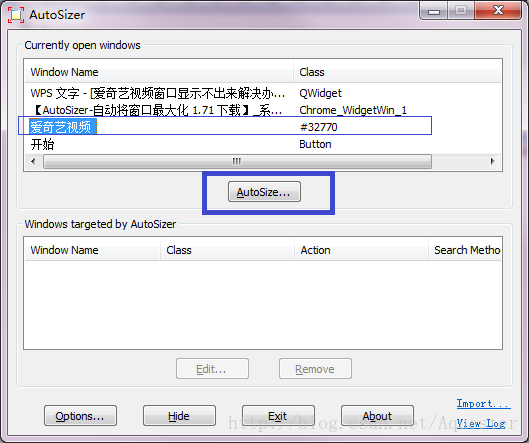Sort open windows by Class header
The image size is (529, 443).
click(x=397, y=72)
